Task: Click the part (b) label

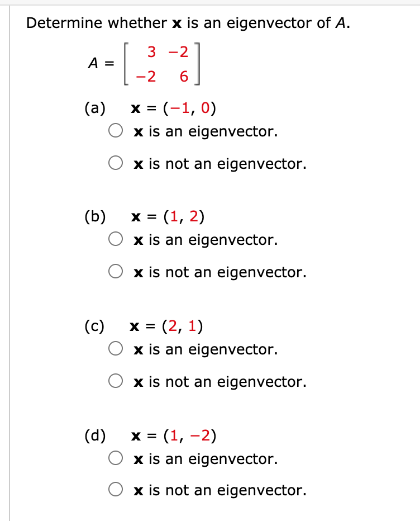Action: [x=95, y=216]
